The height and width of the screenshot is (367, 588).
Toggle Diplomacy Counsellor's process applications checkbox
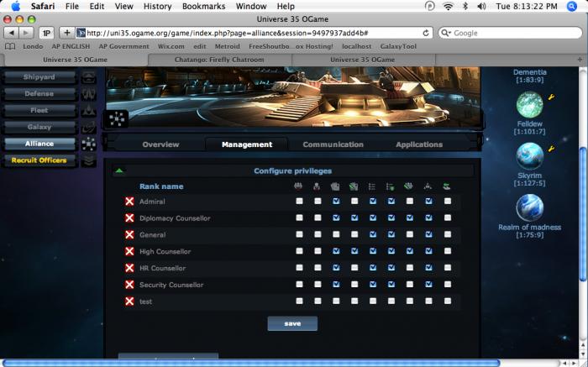point(354,218)
